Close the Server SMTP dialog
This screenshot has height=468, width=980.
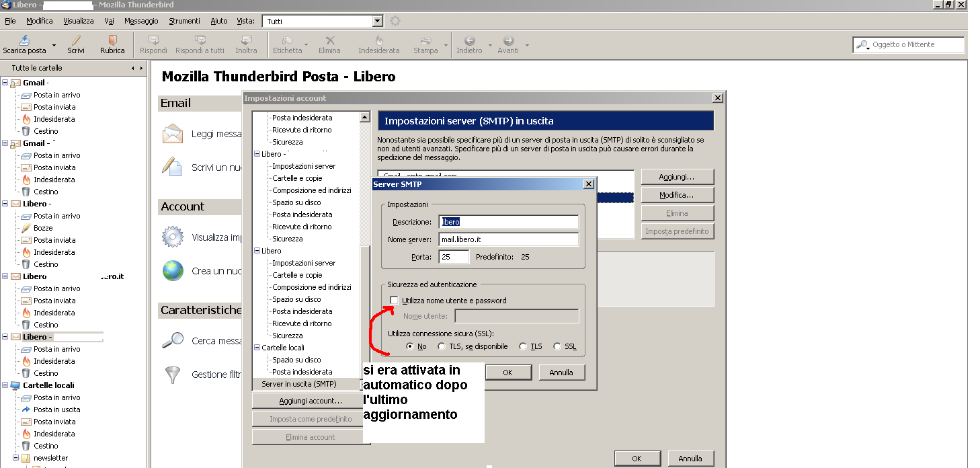click(x=588, y=184)
